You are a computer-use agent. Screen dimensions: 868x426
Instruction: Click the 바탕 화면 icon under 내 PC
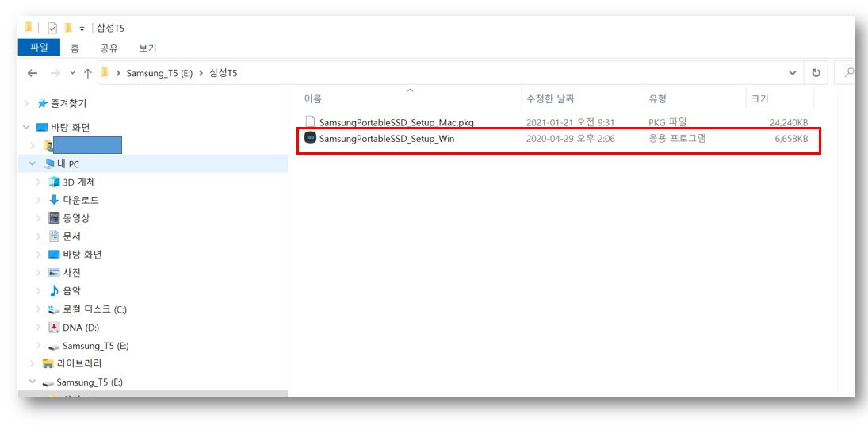(x=54, y=255)
